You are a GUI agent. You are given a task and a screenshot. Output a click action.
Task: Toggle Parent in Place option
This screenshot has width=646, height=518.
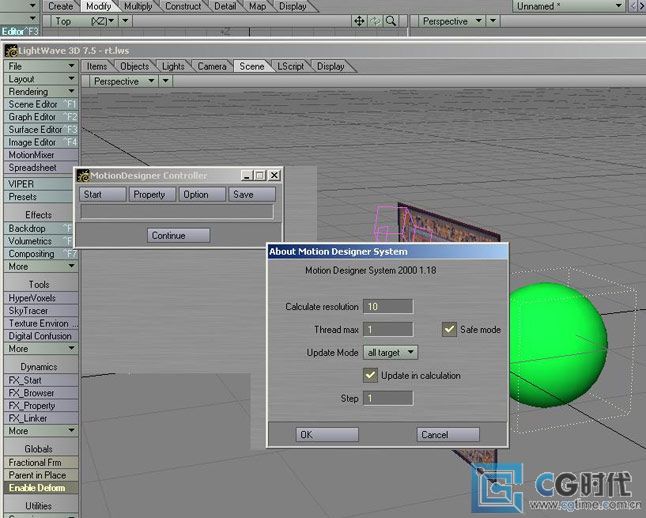(x=41, y=475)
